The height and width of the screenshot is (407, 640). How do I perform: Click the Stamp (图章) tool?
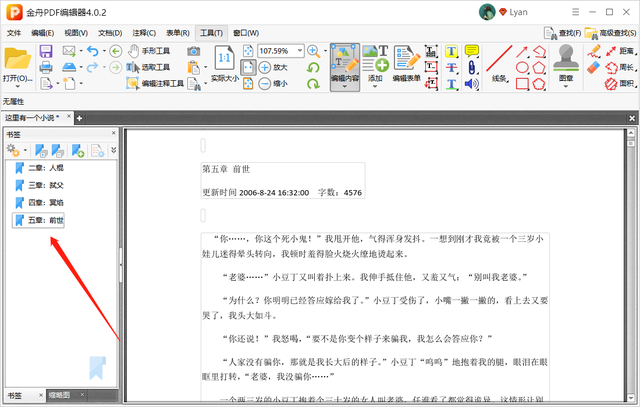click(x=566, y=62)
